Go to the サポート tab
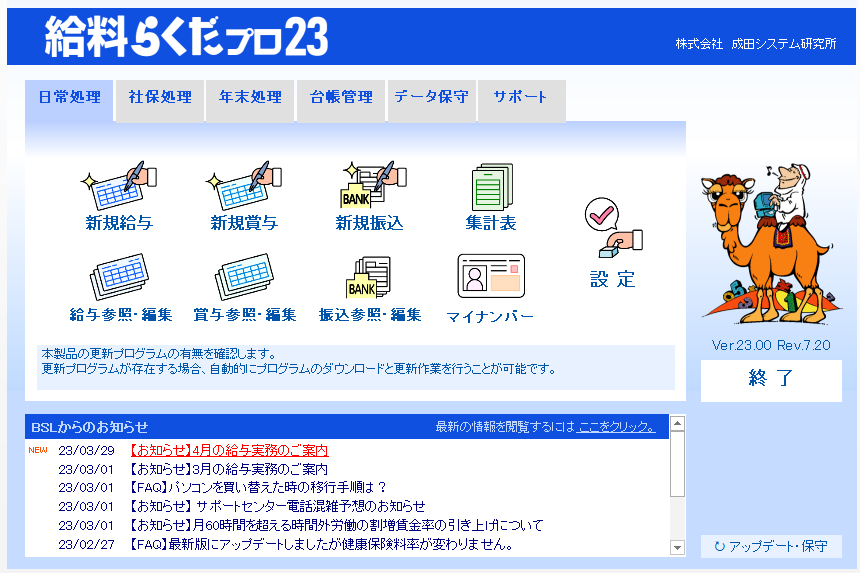The width and height of the screenshot is (860, 573). point(520,98)
